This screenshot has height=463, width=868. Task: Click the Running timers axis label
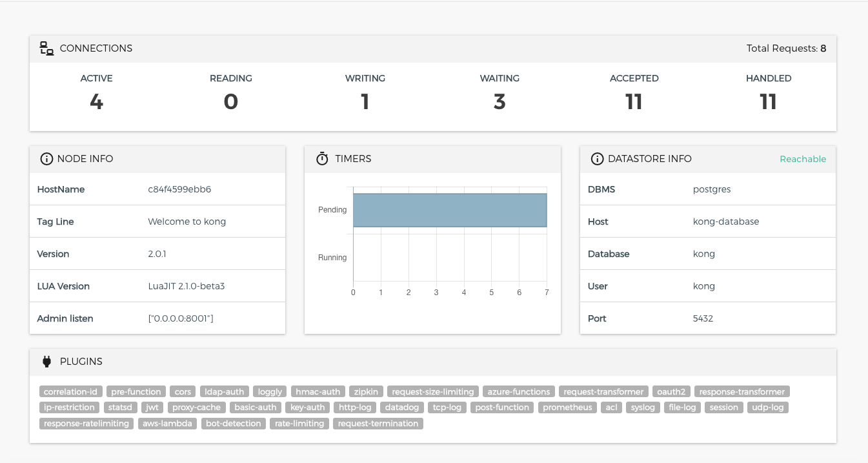[332, 258]
